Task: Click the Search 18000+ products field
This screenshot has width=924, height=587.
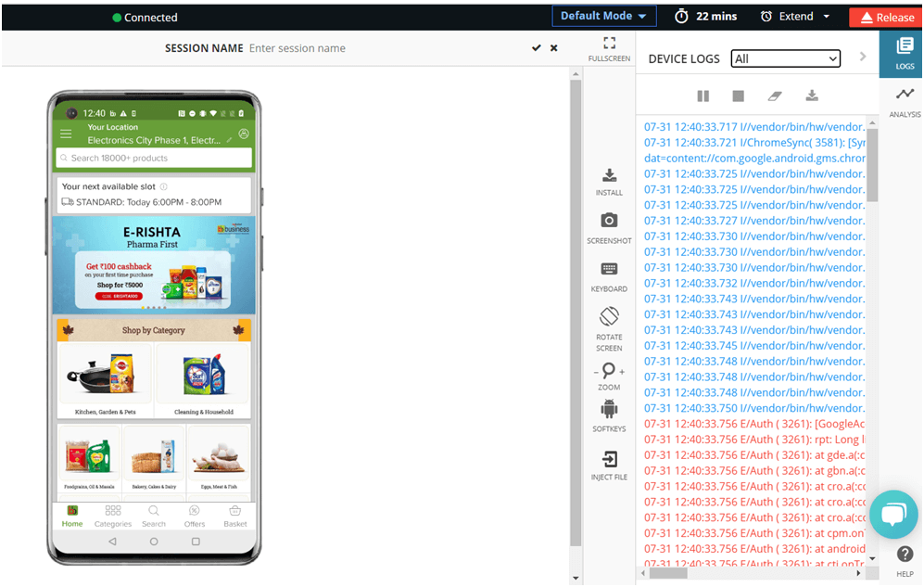Action: coord(154,158)
